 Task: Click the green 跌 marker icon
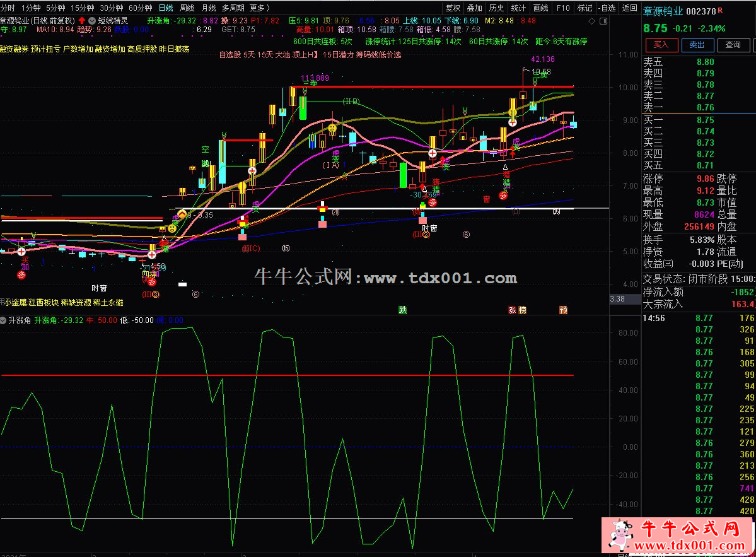pos(402,310)
